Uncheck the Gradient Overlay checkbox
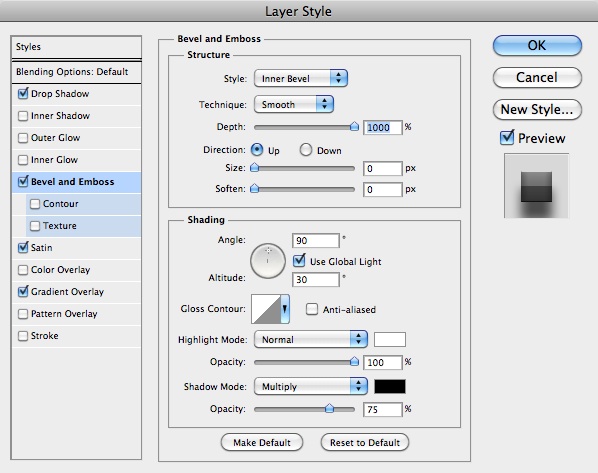This screenshot has width=598, height=473. coord(23,292)
